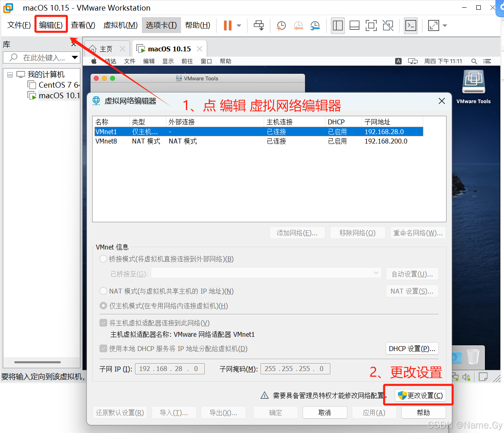Toggle 将主机虚拟适配器连接到此网络 checkbox
This screenshot has width=504, height=433.
104,323
